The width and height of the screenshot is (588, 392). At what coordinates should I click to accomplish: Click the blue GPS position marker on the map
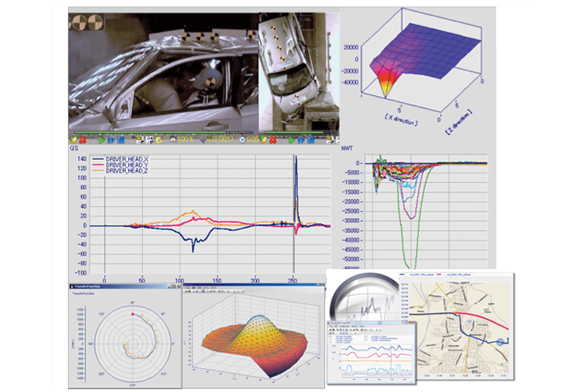501,341
